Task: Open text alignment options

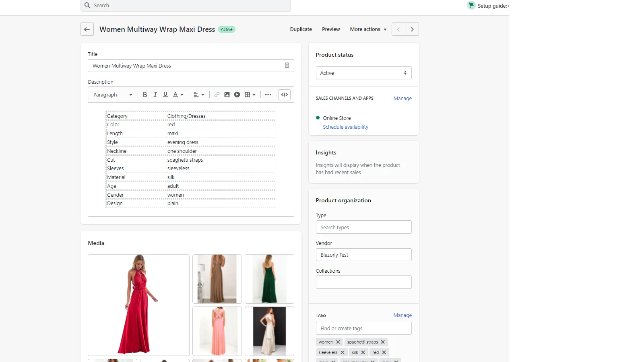Action: [x=199, y=95]
